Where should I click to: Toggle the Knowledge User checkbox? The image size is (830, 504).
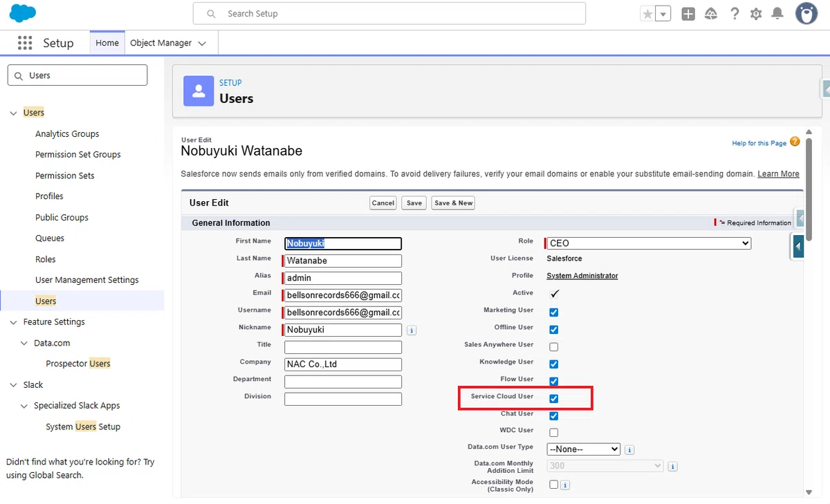(x=554, y=364)
